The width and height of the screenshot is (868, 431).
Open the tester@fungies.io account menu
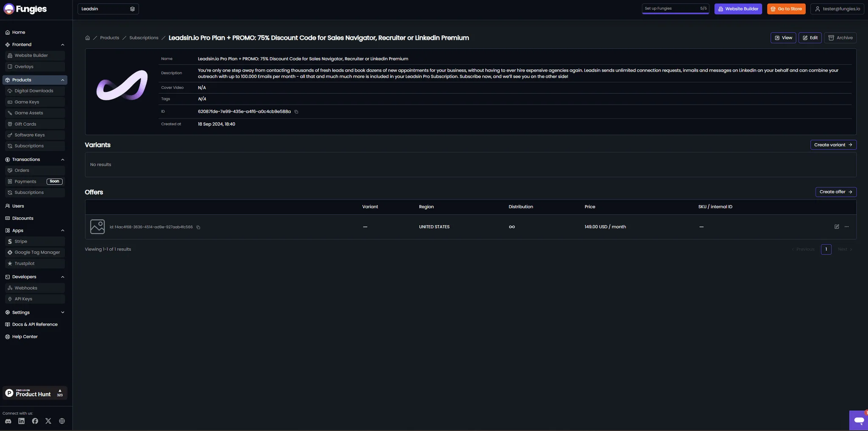[x=837, y=9]
